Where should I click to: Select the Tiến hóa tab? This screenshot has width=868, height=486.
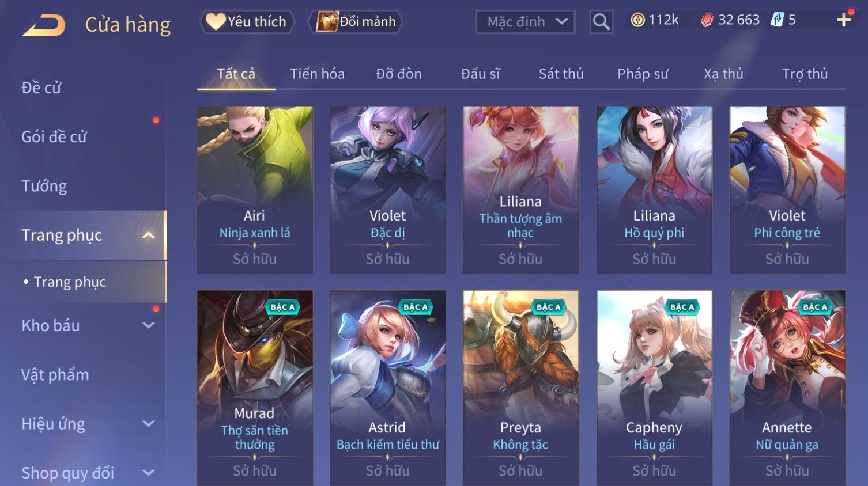[317, 74]
